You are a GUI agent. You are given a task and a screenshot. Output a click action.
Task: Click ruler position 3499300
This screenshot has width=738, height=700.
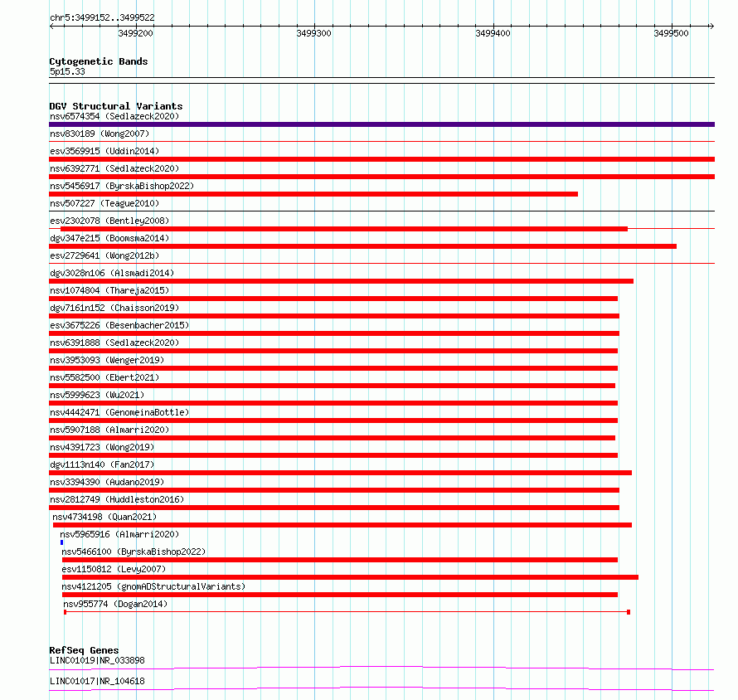pos(314,33)
